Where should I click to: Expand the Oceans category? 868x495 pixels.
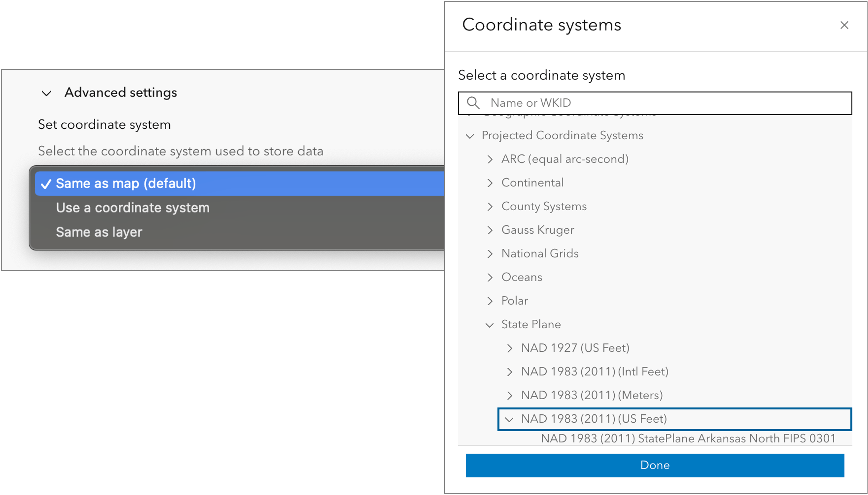point(490,277)
